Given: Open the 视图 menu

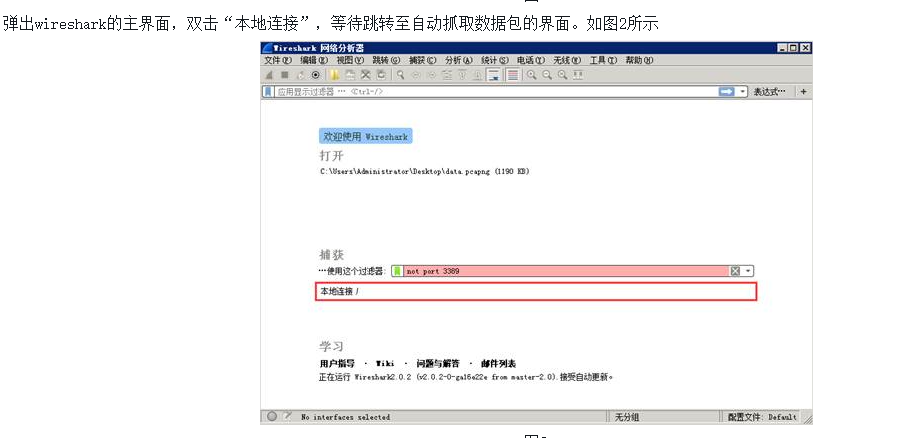Looking at the screenshot, I should [x=350, y=60].
